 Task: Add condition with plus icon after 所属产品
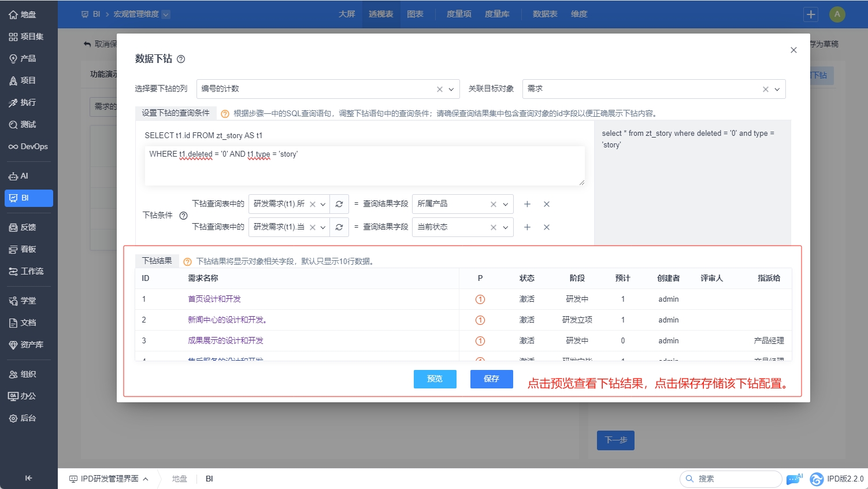[x=527, y=204]
